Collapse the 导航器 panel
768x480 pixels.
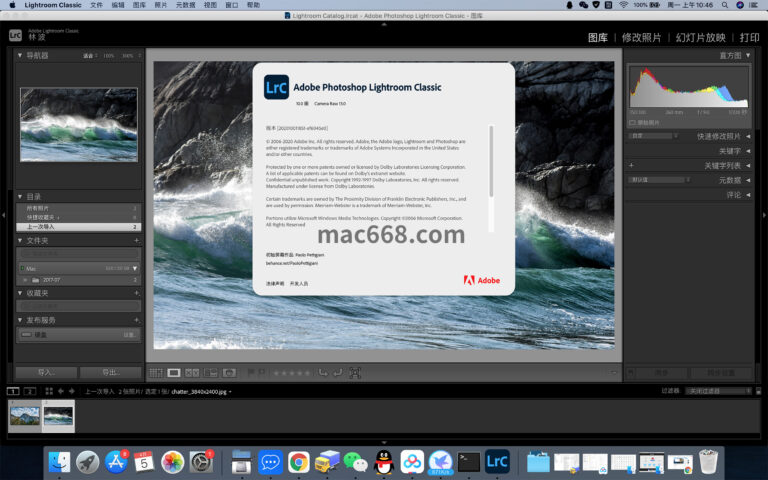[x=20, y=55]
